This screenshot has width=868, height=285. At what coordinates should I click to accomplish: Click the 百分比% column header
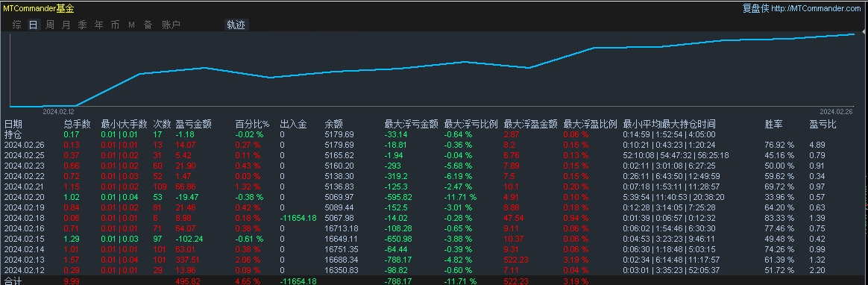pos(253,125)
